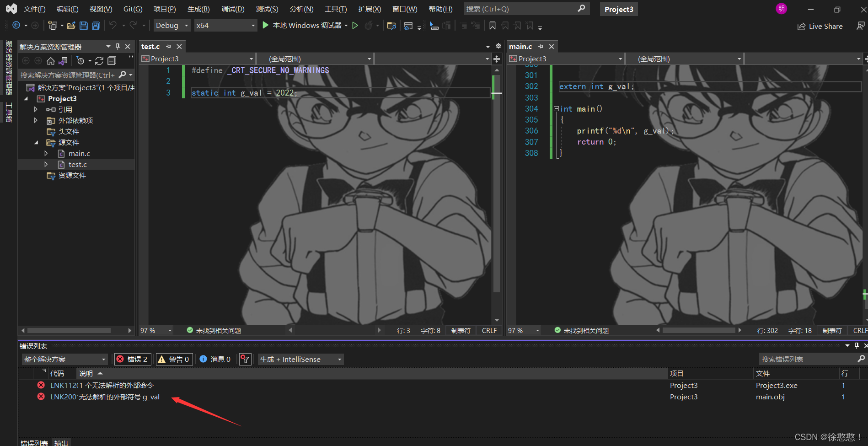Image resolution: width=868 pixels, height=446 pixels.
Task: Open editor settings gear icon
Action: (x=498, y=46)
